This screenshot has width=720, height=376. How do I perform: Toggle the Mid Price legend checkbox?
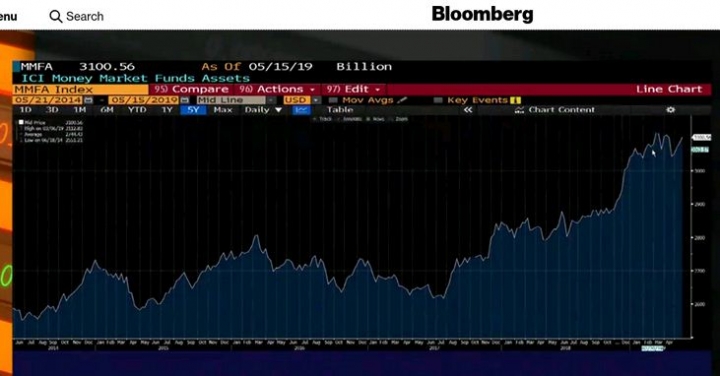[21, 122]
